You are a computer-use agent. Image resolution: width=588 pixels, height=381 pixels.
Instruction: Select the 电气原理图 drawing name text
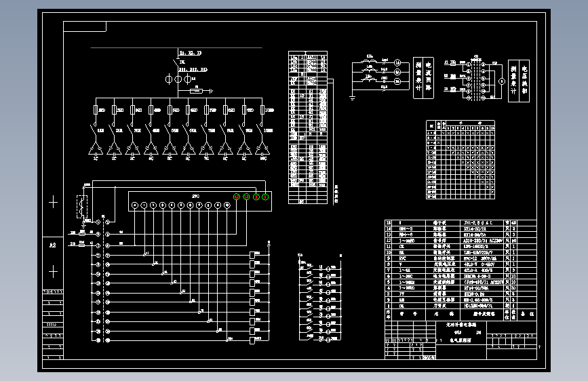tap(460, 340)
